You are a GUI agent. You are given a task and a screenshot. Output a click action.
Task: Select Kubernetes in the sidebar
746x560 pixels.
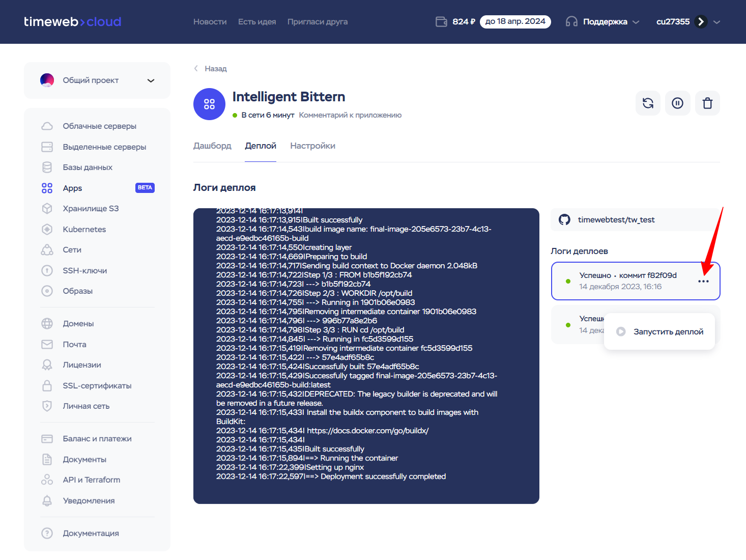pos(83,229)
